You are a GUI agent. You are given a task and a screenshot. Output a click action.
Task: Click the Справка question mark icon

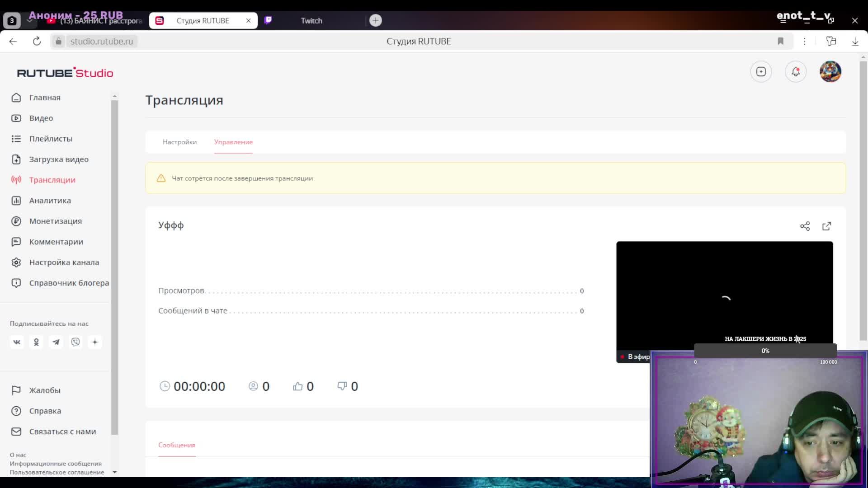pyautogui.click(x=16, y=411)
